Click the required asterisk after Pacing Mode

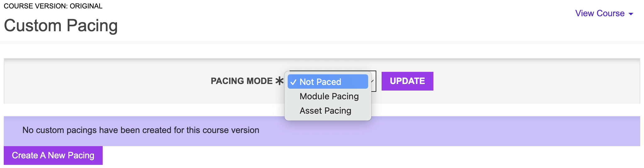pos(279,81)
